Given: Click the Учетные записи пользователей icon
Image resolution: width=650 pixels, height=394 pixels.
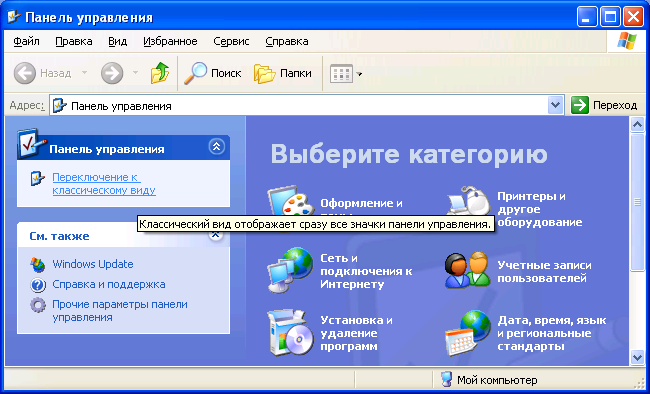Looking at the screenshot, I should [467, 270].
